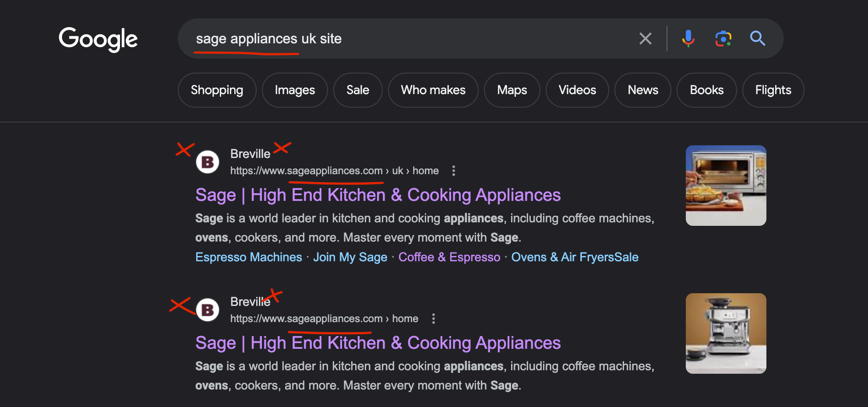Screen dimensions: 868x407
Task: Click the Coffee & Espresso sitelink
Action: (x=449, y=257)
